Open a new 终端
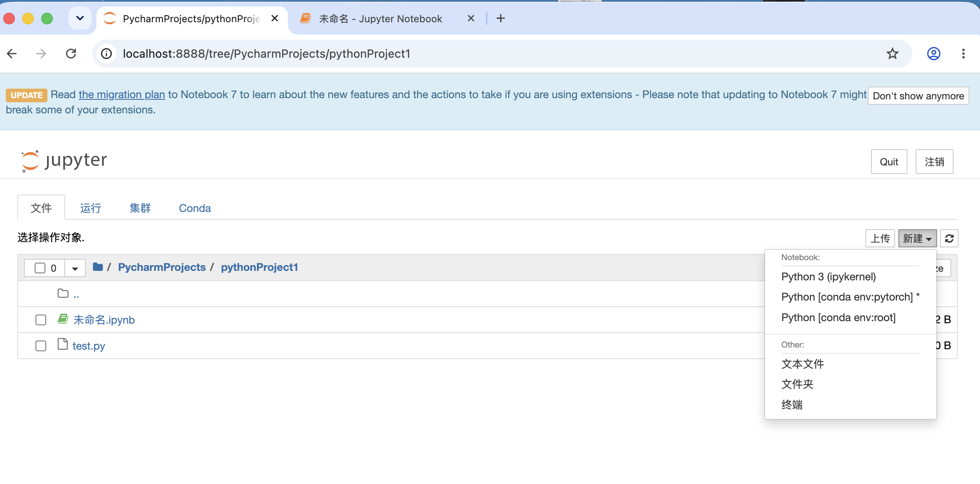The width and height of the screenshot is (980, 484). [792, 404]
